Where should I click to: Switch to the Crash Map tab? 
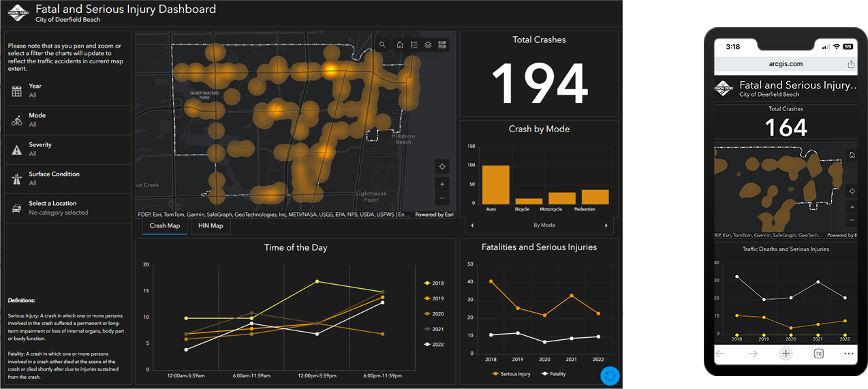click(166, 225)
